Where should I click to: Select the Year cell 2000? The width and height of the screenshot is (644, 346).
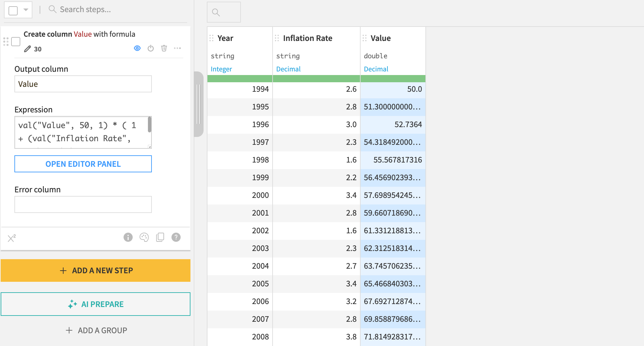click(x=240, y=195)
